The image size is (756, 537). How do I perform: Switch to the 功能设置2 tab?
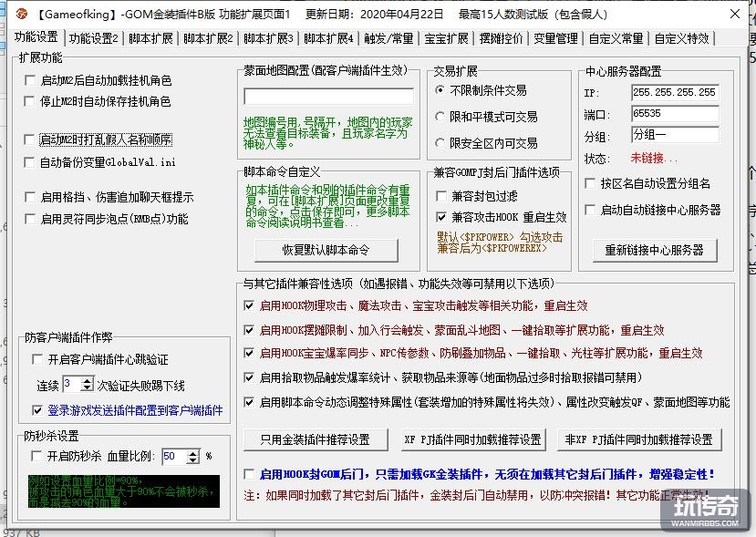tap(94, 38)
